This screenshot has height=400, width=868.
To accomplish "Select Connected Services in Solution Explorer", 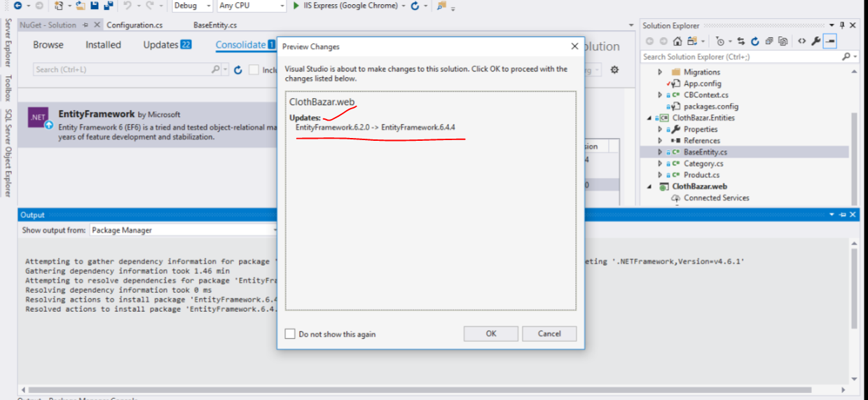I will coord(716,198).
